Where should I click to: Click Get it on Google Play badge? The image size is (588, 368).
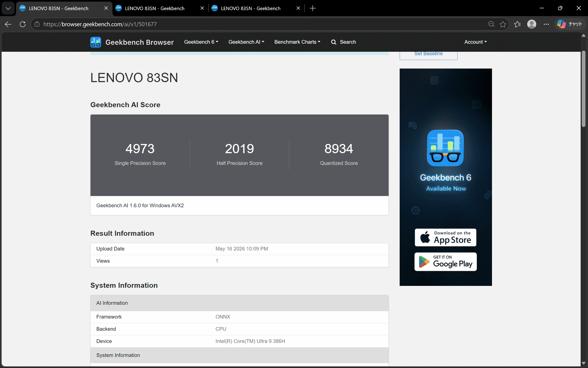coord(445,262)
